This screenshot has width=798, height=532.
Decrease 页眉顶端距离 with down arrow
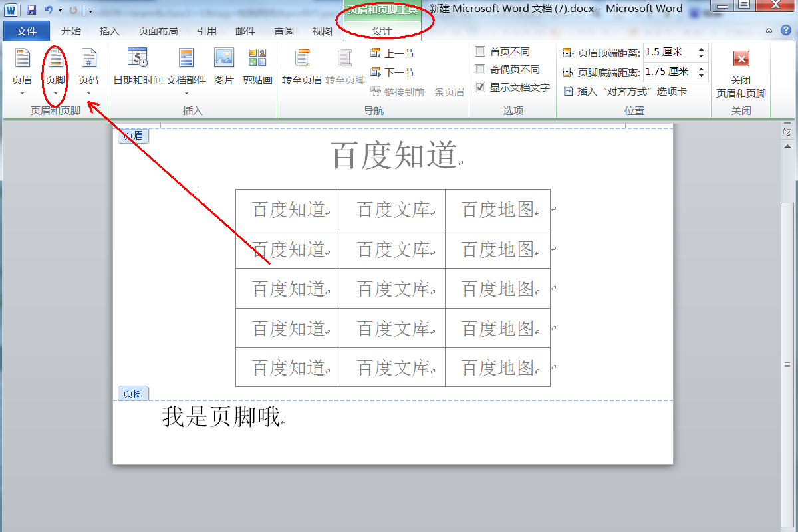[x=701, y=56]
